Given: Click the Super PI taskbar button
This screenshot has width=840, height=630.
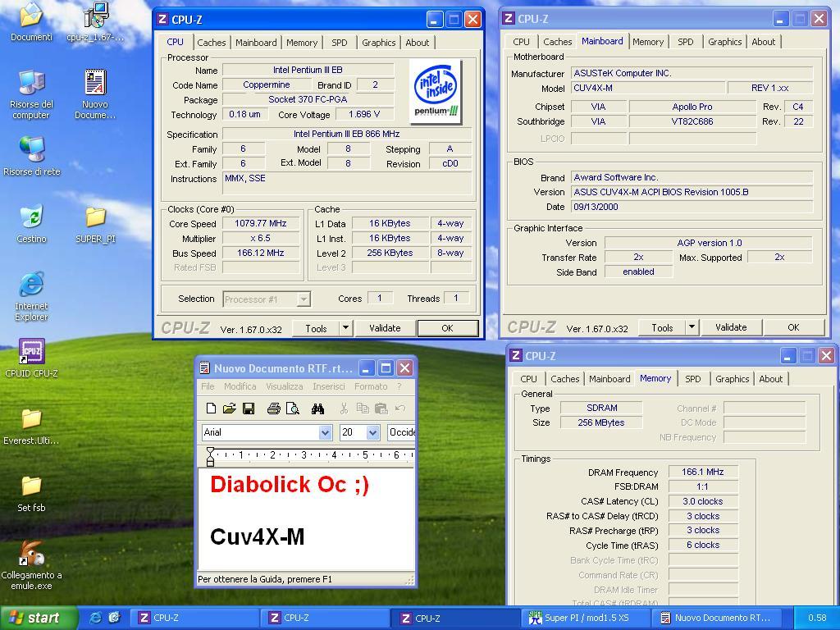Looking at the screenshot, I should click(586, 618).
